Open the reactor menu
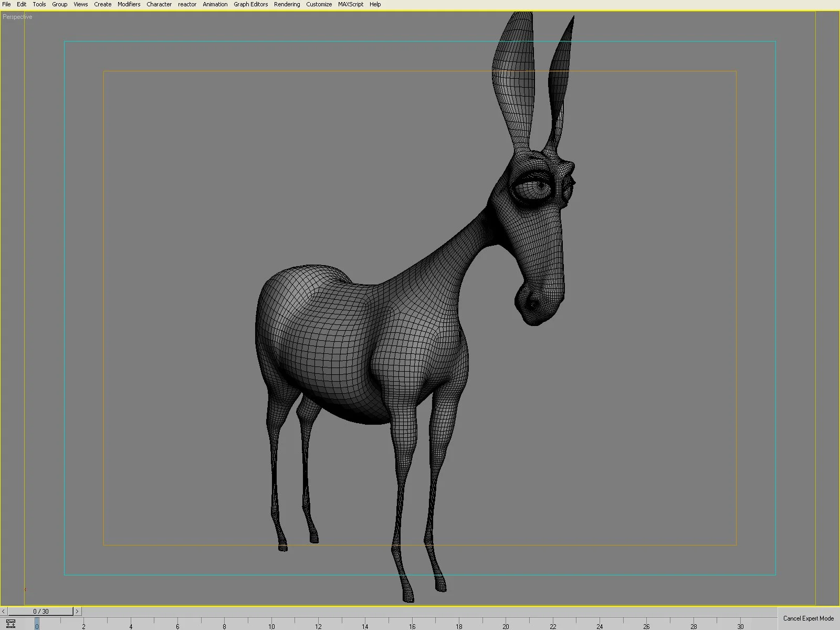Screen dimensions: 840x630 point(187,4)
